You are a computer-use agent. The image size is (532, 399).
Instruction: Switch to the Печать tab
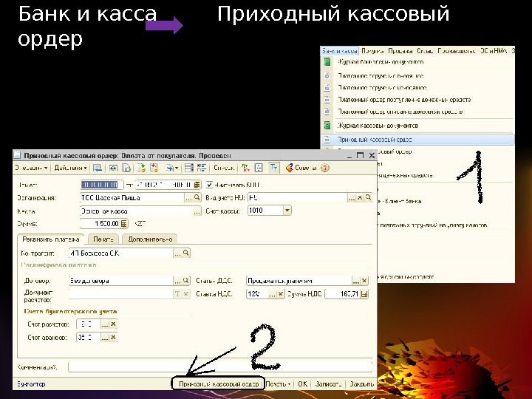(x=103, y=239)
